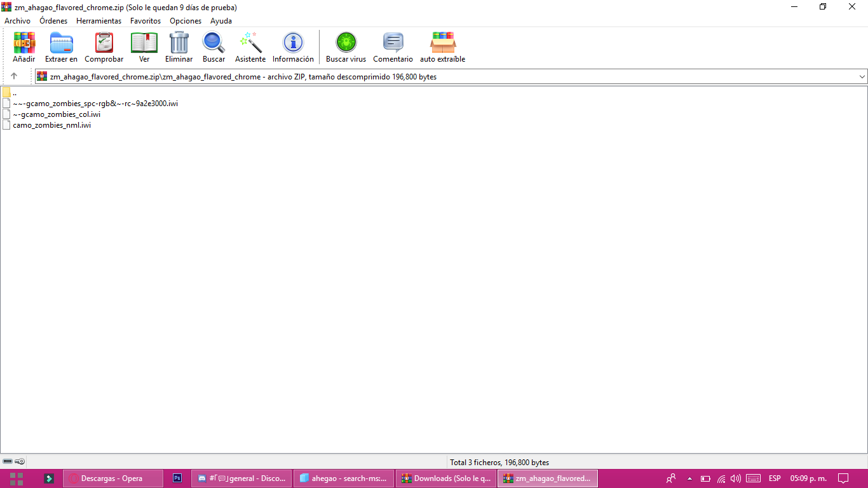The width and height of the screenshot is (868, 488).
Task: Click the green taskbar app icon
Action: (49, 478)
